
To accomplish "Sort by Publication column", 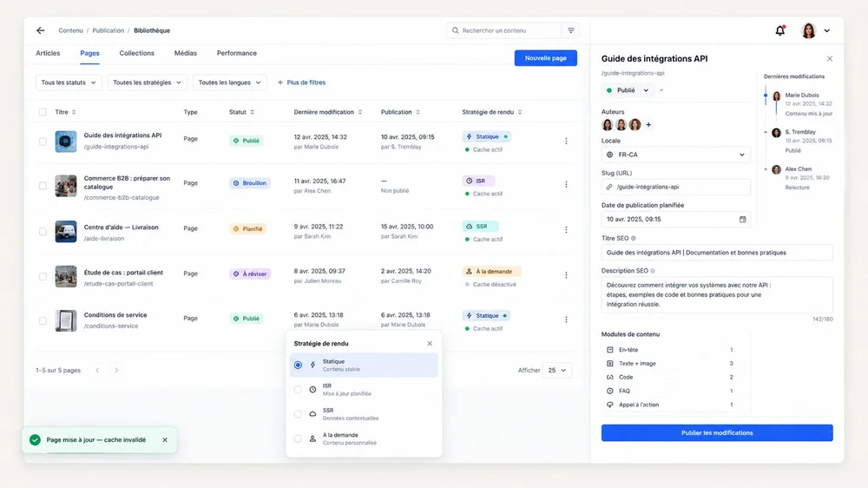I will coord(418,112).
